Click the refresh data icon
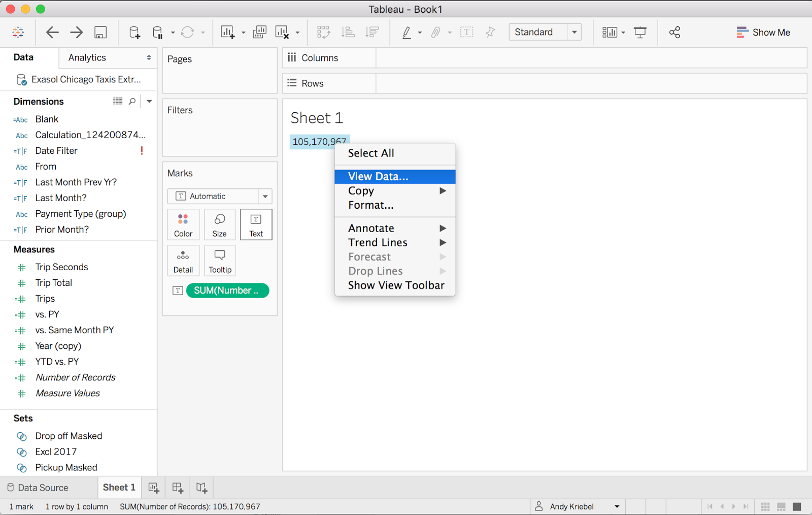The width and height of the screenshot is (812, 515). 187,33
